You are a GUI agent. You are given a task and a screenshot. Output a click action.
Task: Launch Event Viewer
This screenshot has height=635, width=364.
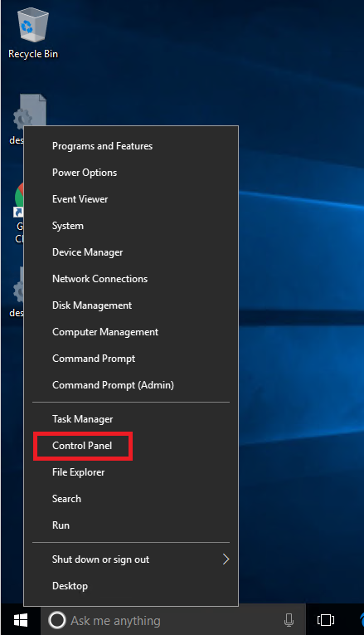pos(80,199)
